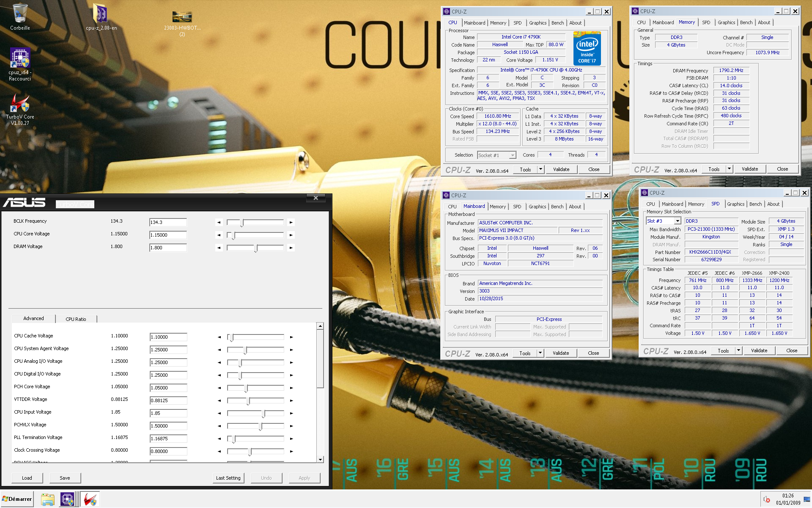Image resolution: width=812 pixels, height=508 pixels.
Task: Decrease CPU Analog I/O Voltage with the left arrow
Action: pos(219,362)
